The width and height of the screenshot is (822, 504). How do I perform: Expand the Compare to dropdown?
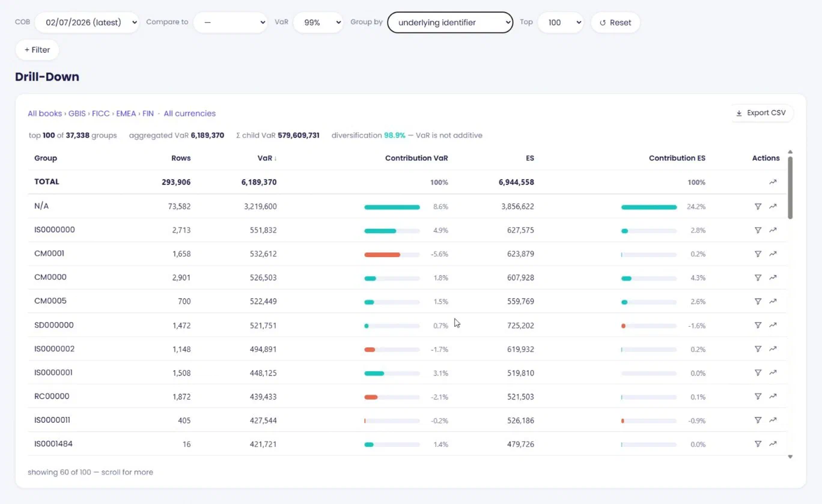click(230, 22)
